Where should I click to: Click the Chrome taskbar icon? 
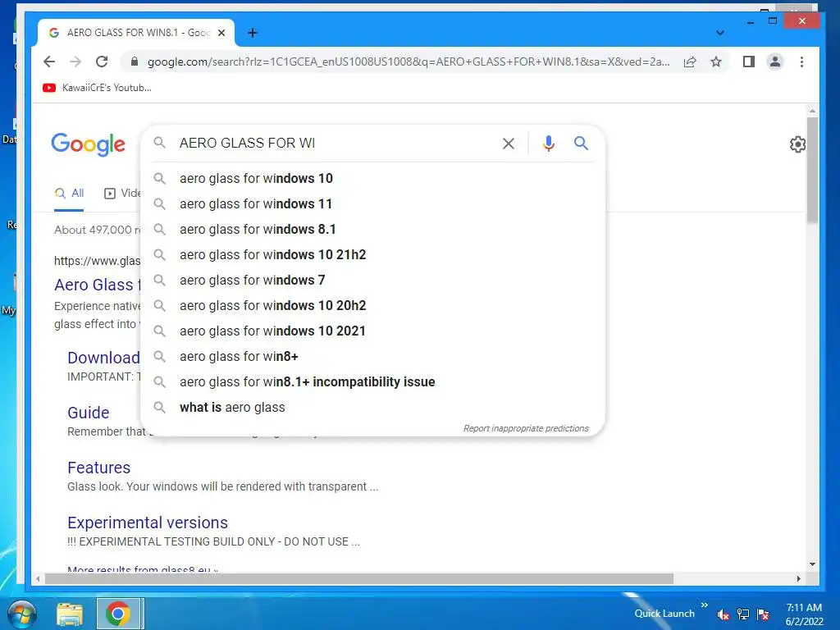tap(118, 614)
